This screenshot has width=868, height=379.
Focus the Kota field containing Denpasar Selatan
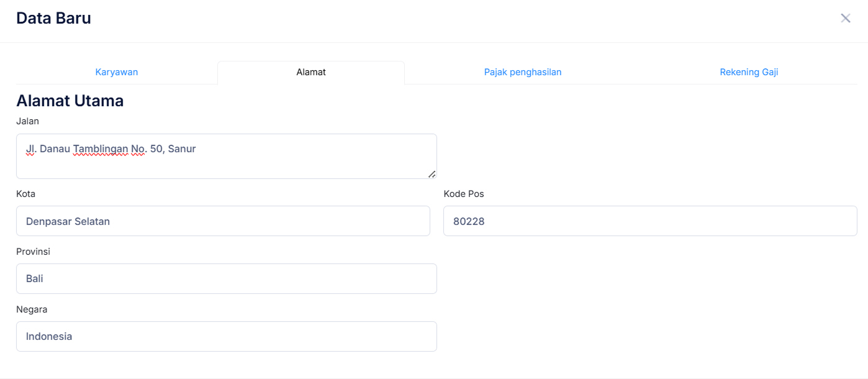point(223,221)
